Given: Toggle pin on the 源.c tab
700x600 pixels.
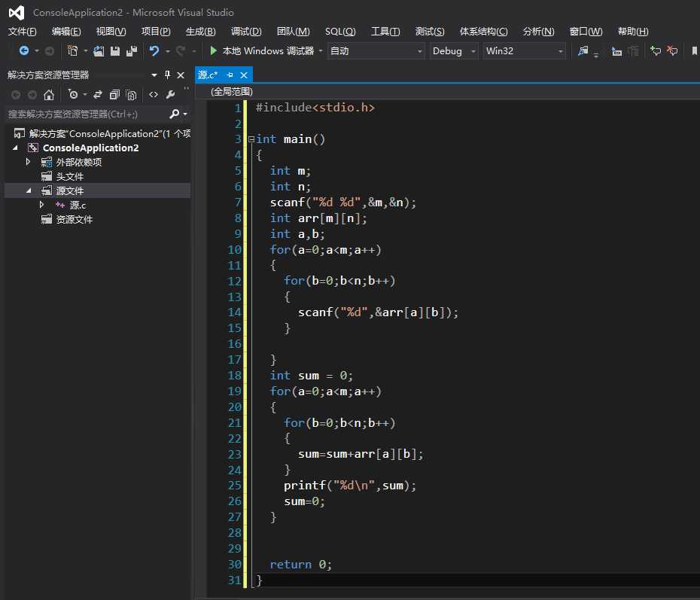Looking at the screenshot, I should click(230, 75).
